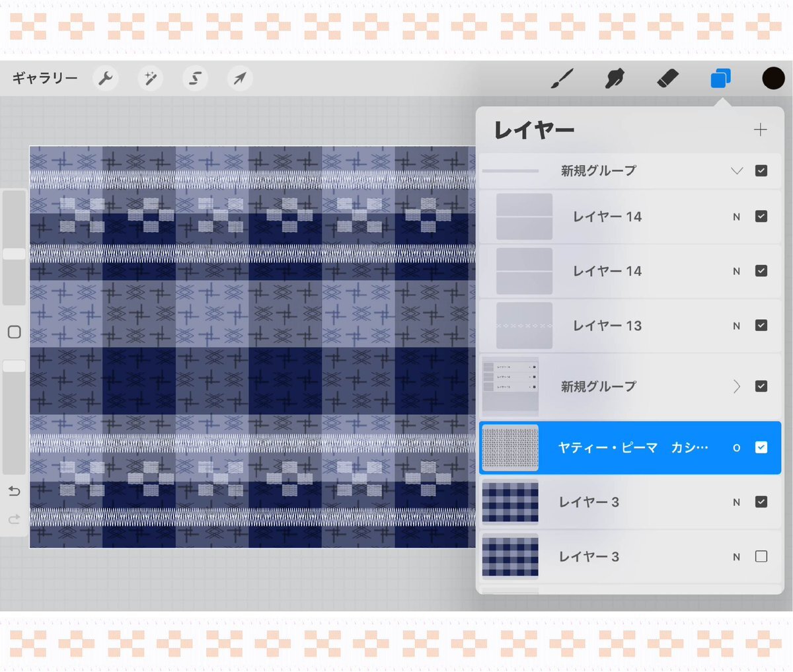
Task: Open blend mode N of レイヤー 14 above レイヤー 13
Action: pos(737,271)
